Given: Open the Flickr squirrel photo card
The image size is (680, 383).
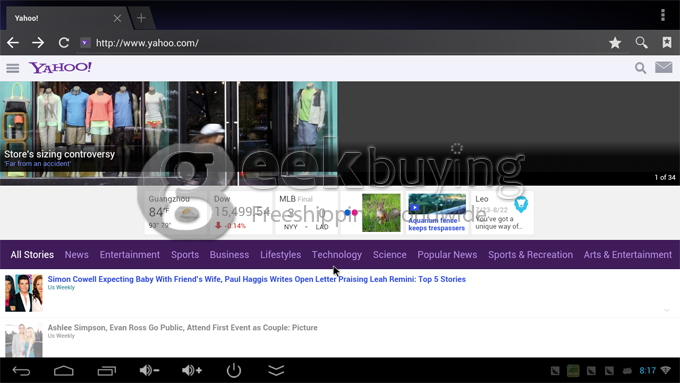Looking at the screenshot, I should tap(371, 213).
